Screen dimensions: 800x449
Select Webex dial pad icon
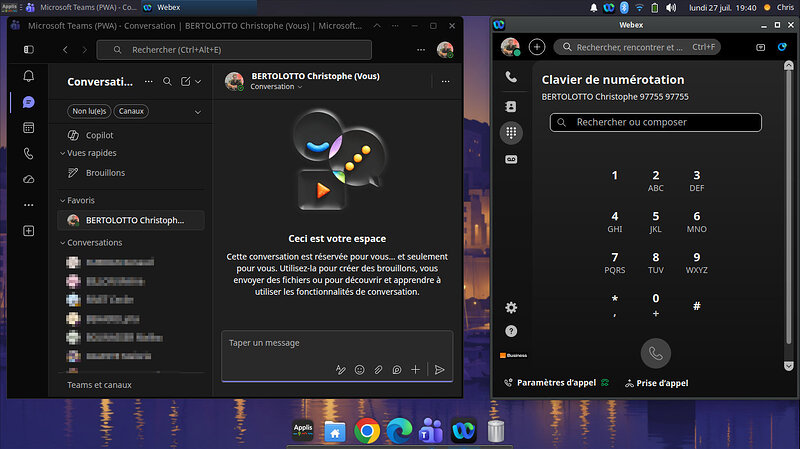[x=511, y=133]
